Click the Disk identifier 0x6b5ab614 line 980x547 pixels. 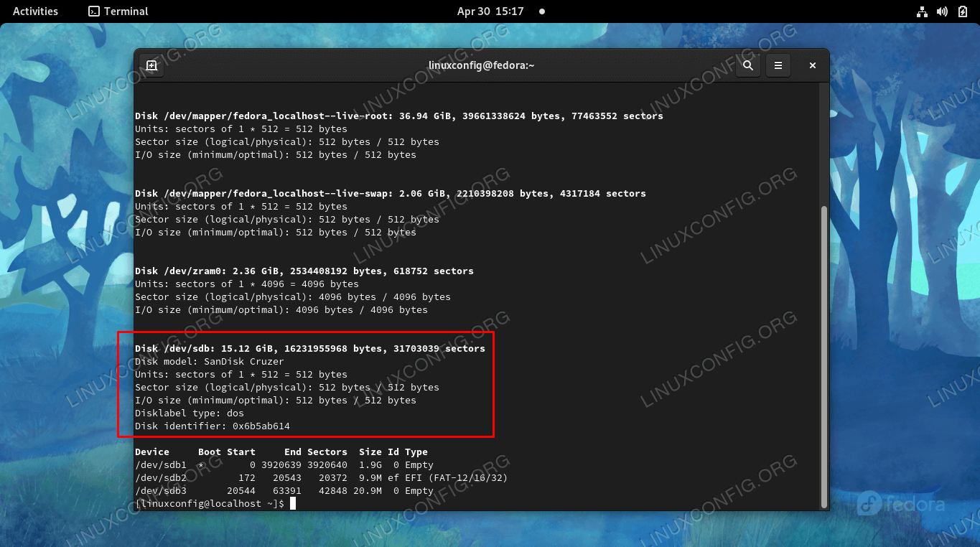tap(213, 426)
